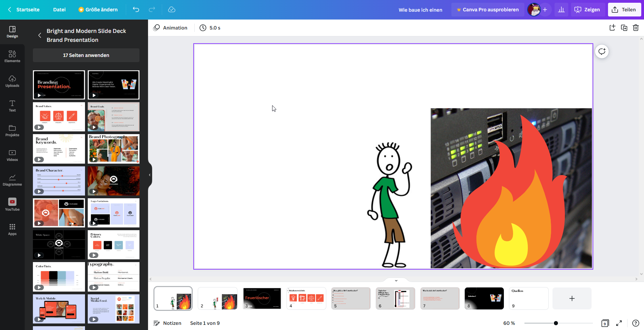Open the Größe ändern menu
This screenshot has height=330, width=644.
pyautogui.click(x=98, y=10)
